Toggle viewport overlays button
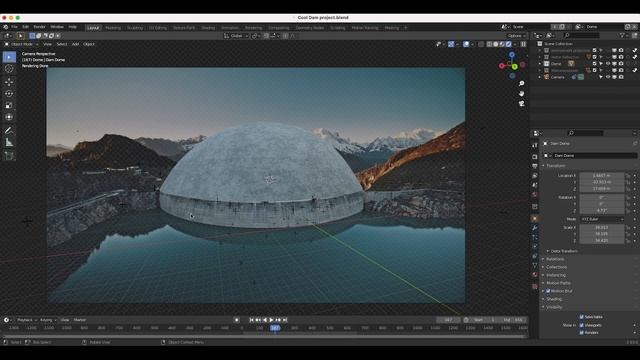The width and height of the screenshot is (640, 360). (466, 44)
